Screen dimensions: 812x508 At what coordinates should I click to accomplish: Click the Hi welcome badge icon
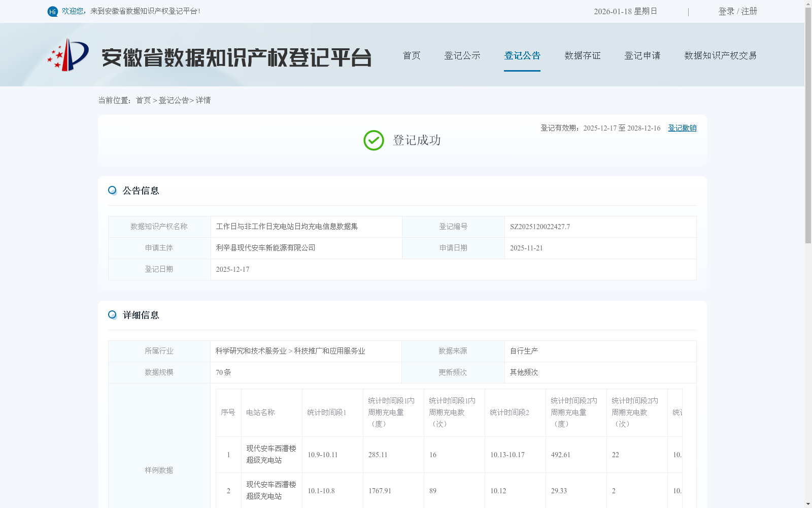click(53, 11)
